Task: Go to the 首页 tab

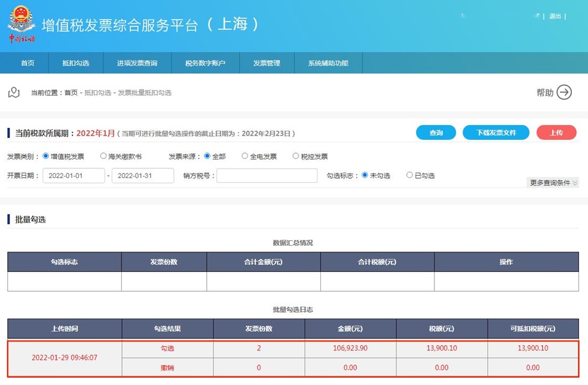Action: coord(27,63)
